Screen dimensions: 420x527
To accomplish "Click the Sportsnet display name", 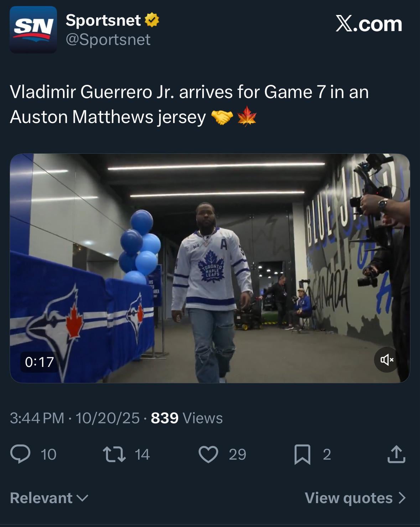I will [x=103, y=20].
